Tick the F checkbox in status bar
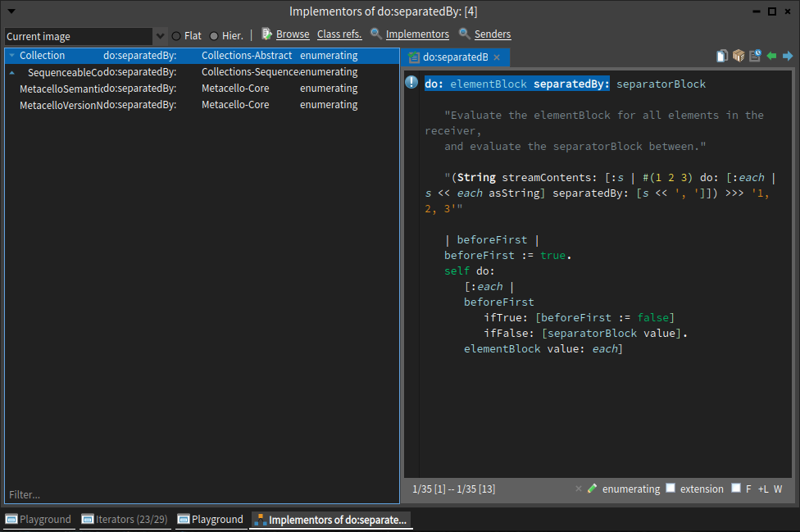The height and width of the screenshot is (532, 800). 735,489
